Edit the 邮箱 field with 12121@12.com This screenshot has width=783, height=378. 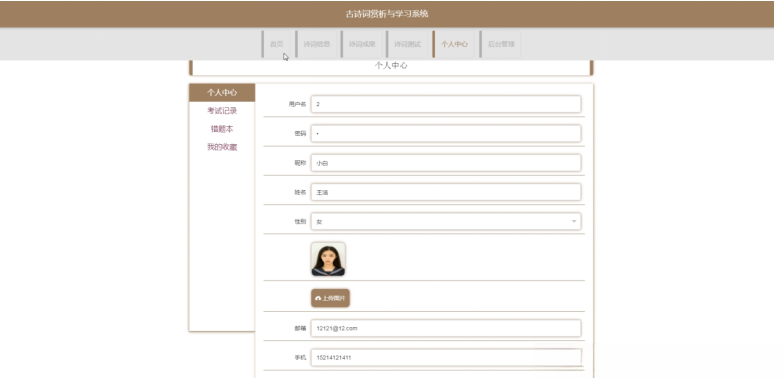[x=446, y=329]
